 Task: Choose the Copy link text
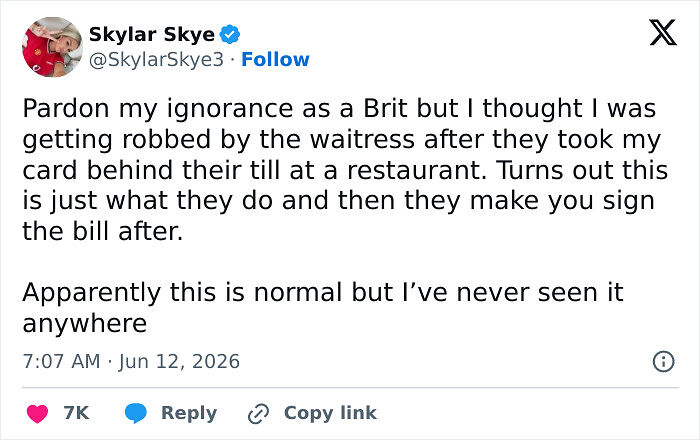[x=330, y=413]
